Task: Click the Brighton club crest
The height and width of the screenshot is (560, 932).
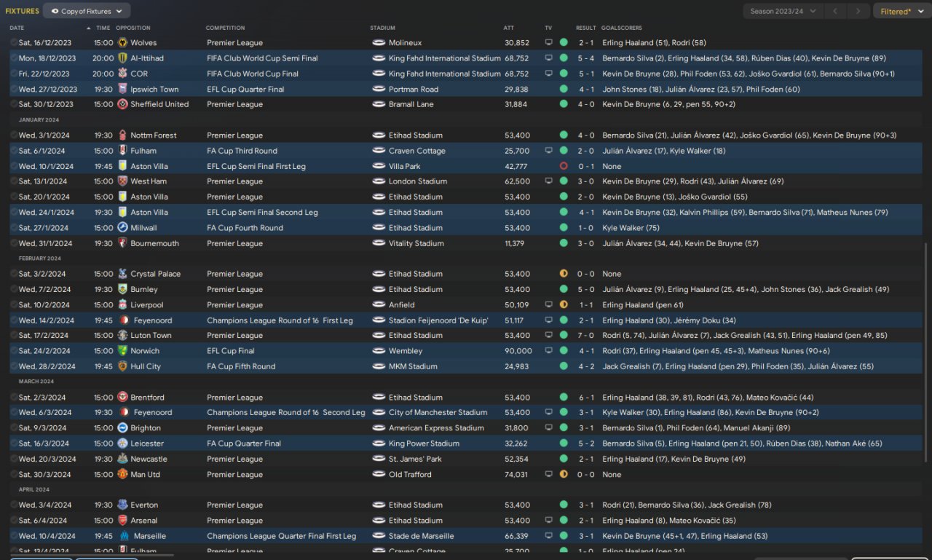Action: coord(122,428)
